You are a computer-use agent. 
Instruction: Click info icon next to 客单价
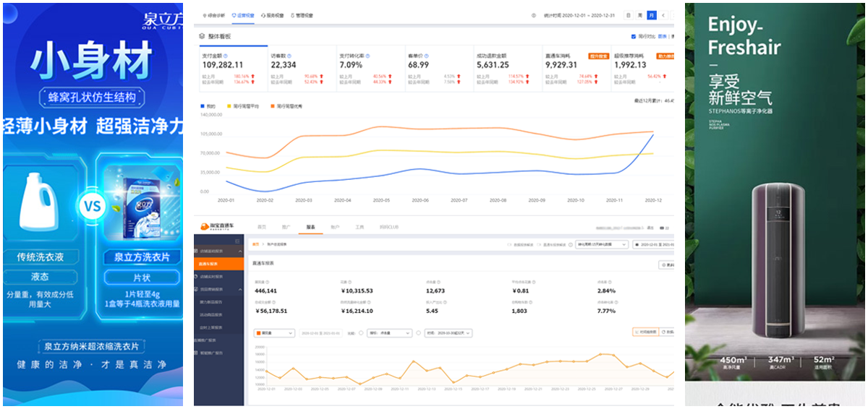(426, 56)
